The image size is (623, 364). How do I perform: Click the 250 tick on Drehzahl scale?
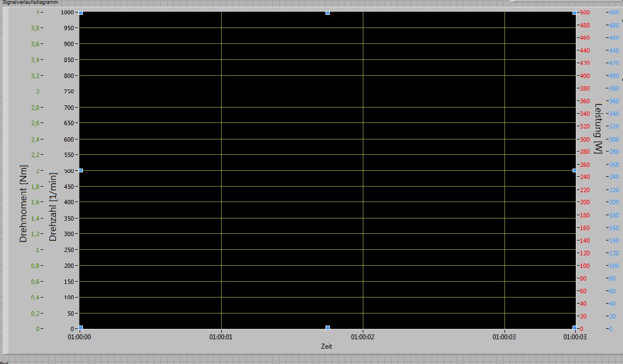click(69, 250)
